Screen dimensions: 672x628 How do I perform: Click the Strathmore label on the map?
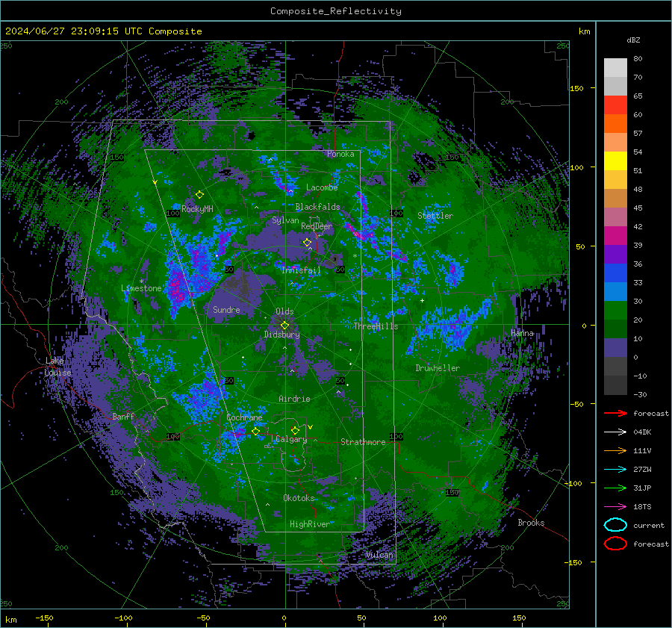(x=363, y=442)
